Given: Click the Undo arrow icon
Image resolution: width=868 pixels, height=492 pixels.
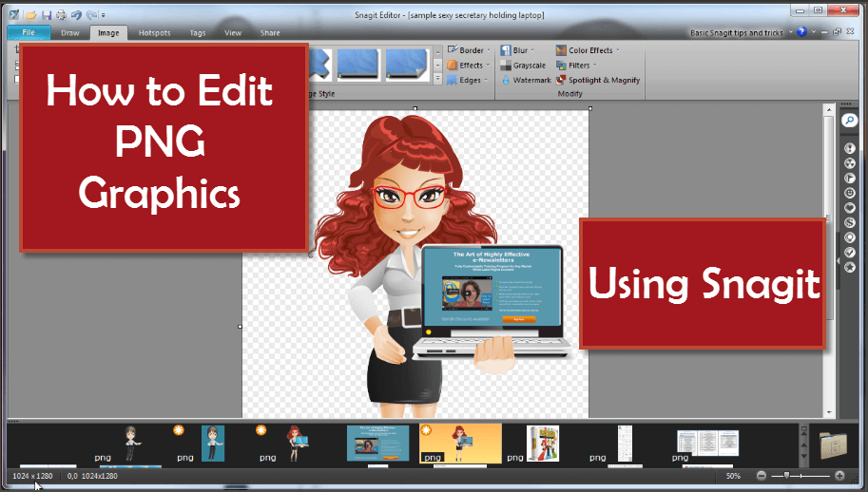Looking at the screenshot, I should click(x=76, y=15).
